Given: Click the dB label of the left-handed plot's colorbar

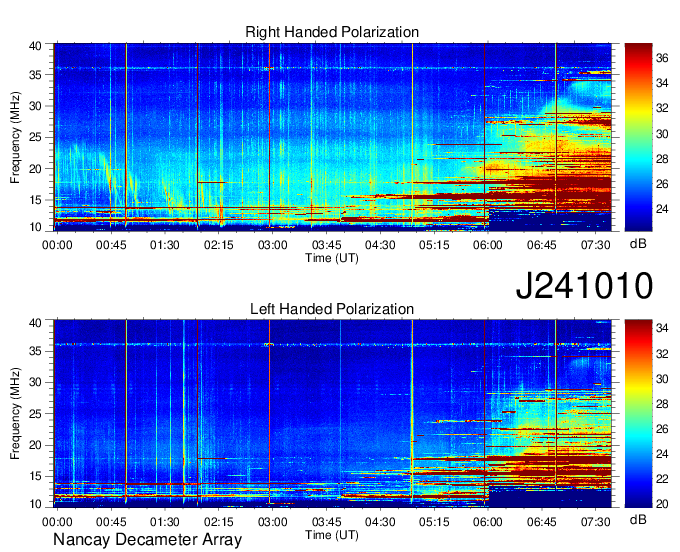Looking at the screenshot, I should click(638, 520).
